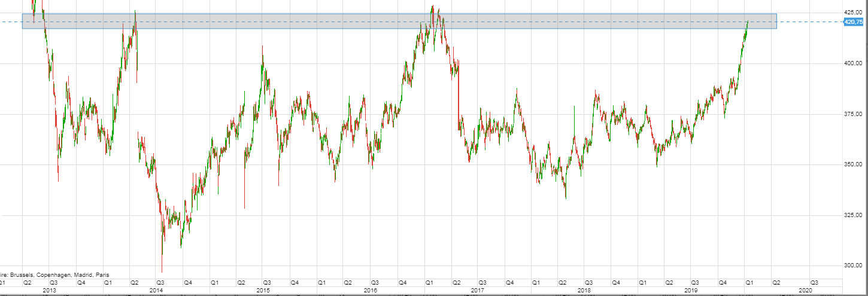Click the 325,00 price axis label
868x296 pixels.
(x=852, y=215)
